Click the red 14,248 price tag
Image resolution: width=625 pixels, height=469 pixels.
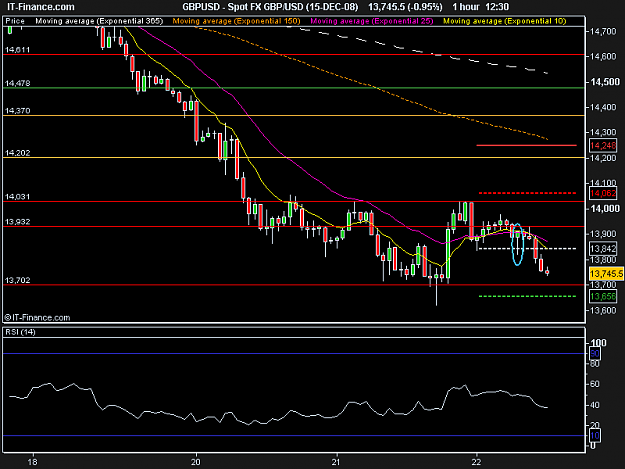point(603,145)
